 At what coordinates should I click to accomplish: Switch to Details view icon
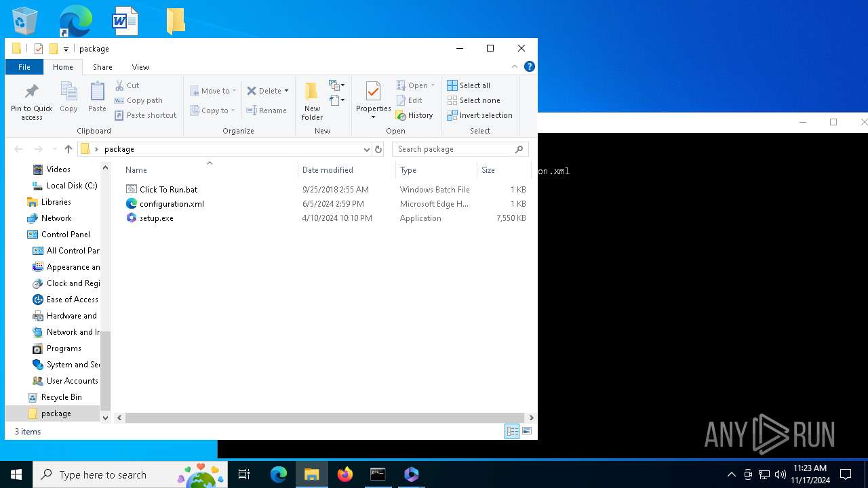point(512,431)
